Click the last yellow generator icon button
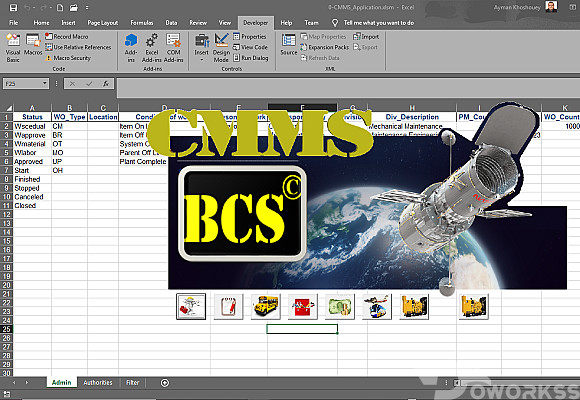The image size is (580, 400). pyautogui.click(x=473, y=306)
